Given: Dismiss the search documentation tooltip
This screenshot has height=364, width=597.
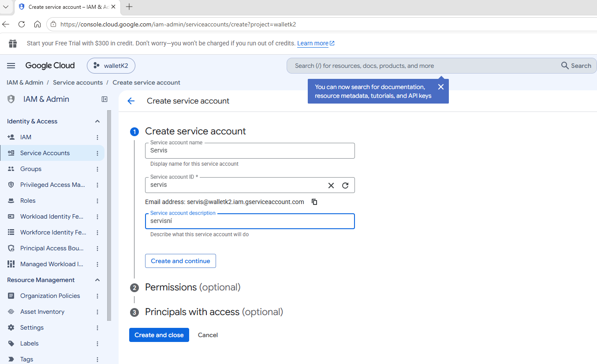Looking at the screenshot, I should 440,87.
